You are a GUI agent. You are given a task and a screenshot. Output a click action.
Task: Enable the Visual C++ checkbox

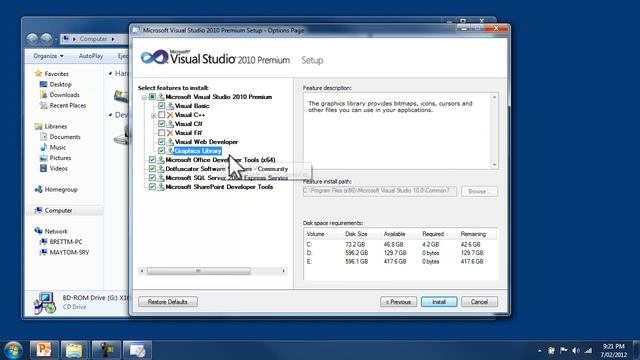(x=162, y=115)
